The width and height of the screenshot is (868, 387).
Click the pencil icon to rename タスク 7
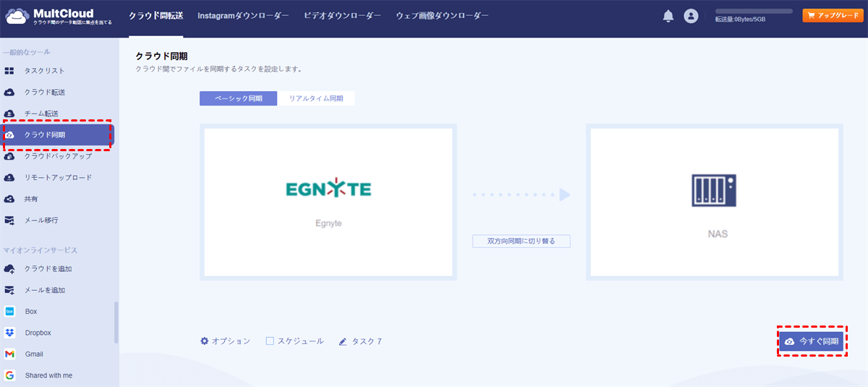click(x=343, y=341)
